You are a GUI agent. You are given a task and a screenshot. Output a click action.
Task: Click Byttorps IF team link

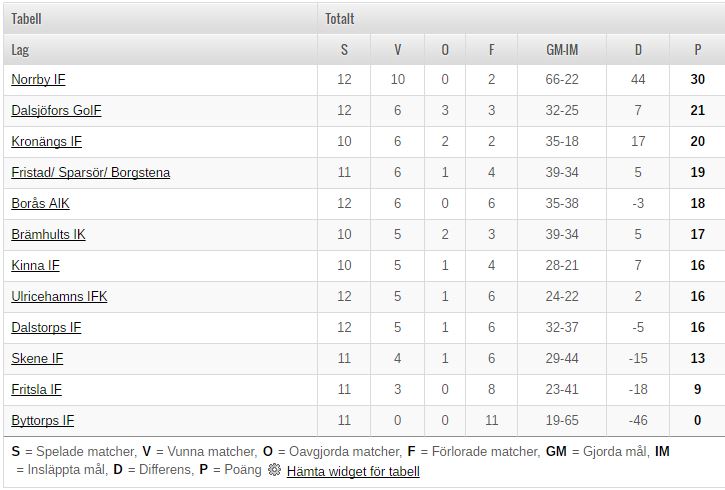(42, 420)
